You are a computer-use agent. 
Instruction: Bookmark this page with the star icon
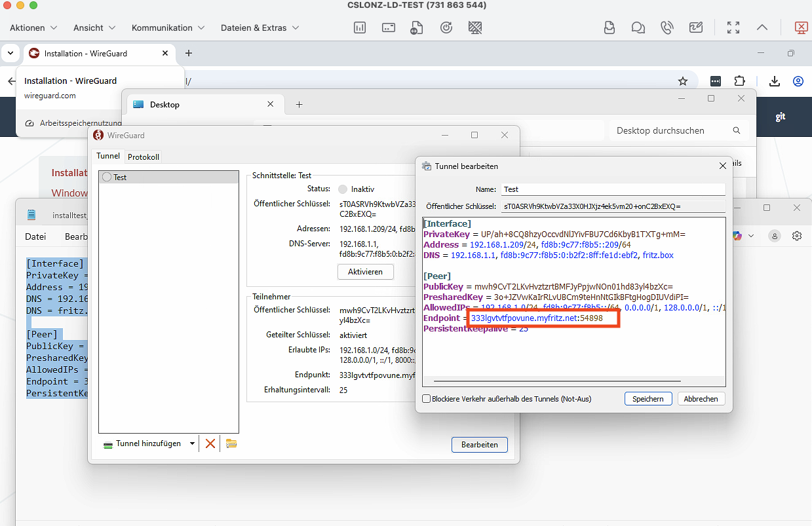683,81
